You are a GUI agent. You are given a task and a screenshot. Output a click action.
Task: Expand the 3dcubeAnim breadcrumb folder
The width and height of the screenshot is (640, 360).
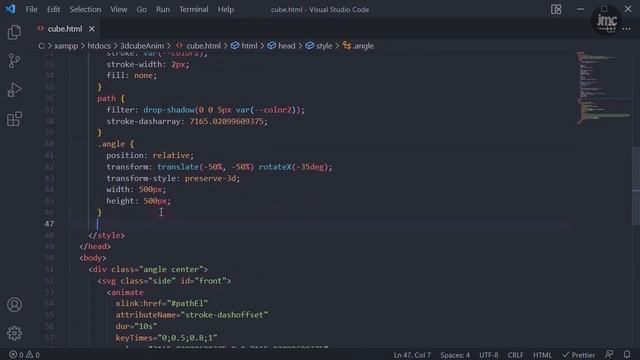click(142, 46)
